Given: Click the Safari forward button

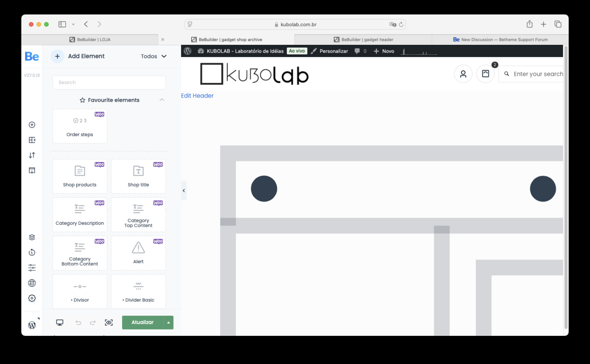Looking at the screenshot, I should pyautogui.click(x=99, y=24).
